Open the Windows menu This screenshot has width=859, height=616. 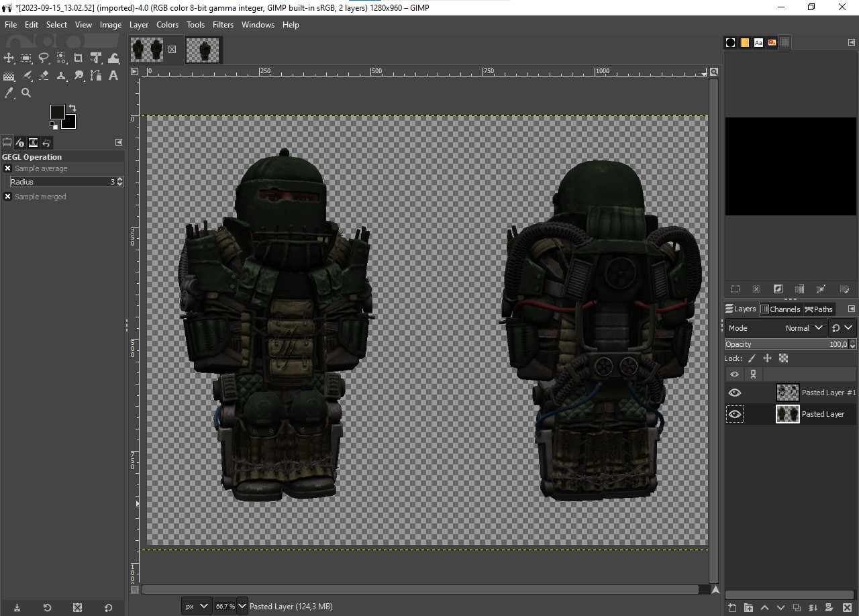(x=258, y=24)
